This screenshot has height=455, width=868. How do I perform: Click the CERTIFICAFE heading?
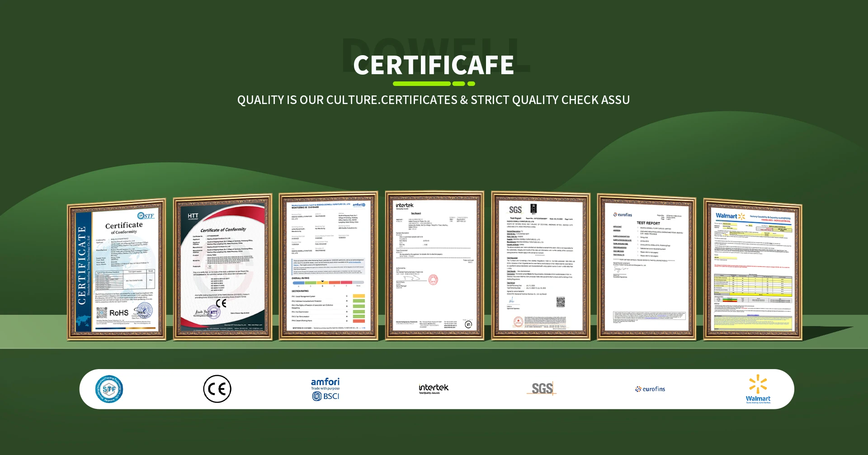pos(434,65)
